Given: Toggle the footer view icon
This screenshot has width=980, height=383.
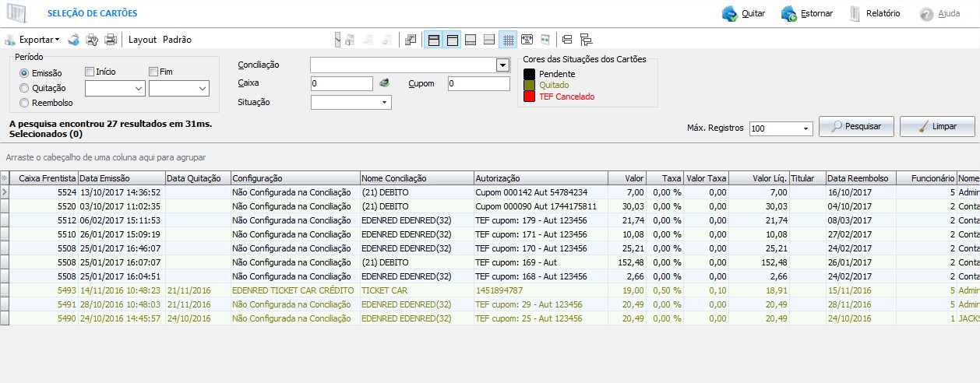Looking at the screenshot, I should pos(471,39).
